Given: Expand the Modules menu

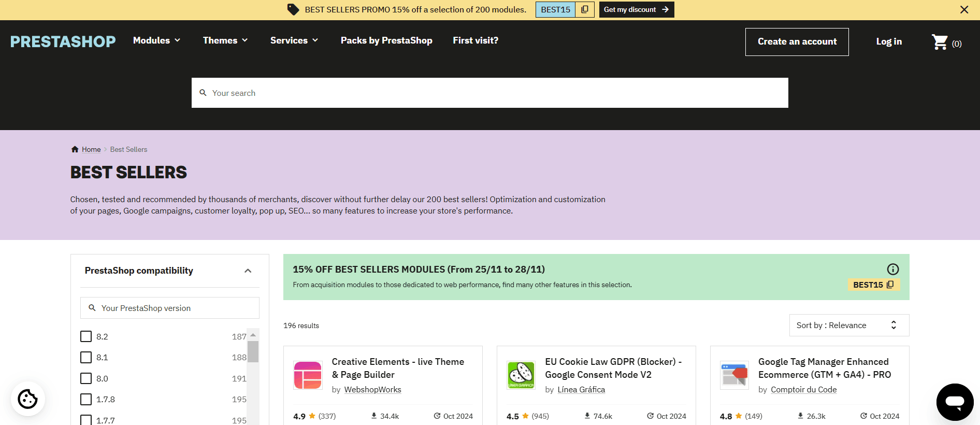Looking at the screenshot, I should point(156,40).
